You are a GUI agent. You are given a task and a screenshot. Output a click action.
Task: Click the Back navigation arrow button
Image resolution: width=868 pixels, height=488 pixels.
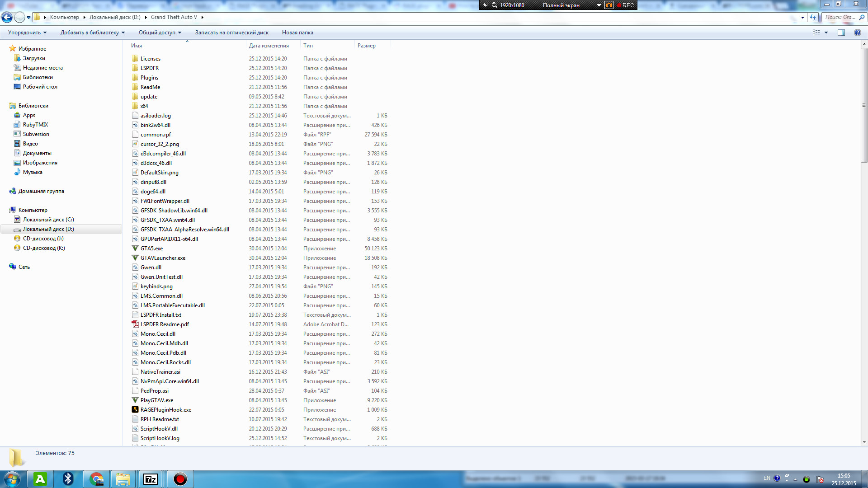[x=7, y=17]
